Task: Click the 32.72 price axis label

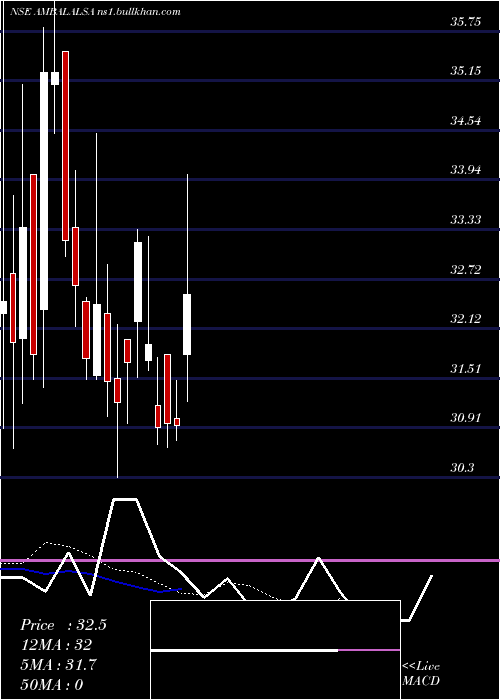Action: 466,270
